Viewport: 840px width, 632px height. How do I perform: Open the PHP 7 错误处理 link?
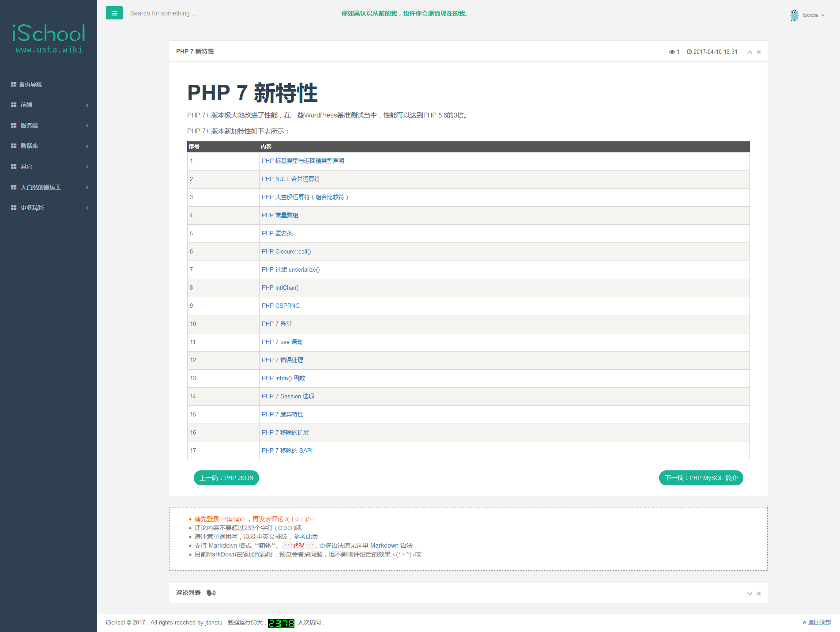[283, 360]
